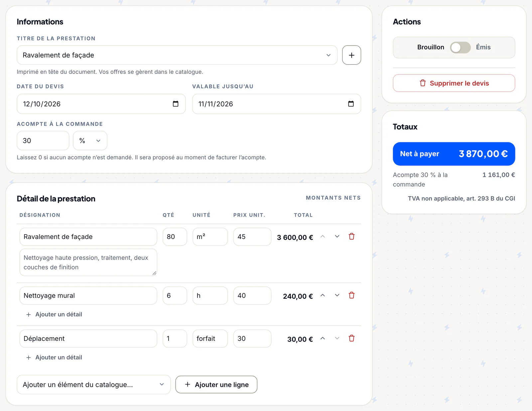
Task: Click the TVA non applicable notice
Action: pos(462,198)
